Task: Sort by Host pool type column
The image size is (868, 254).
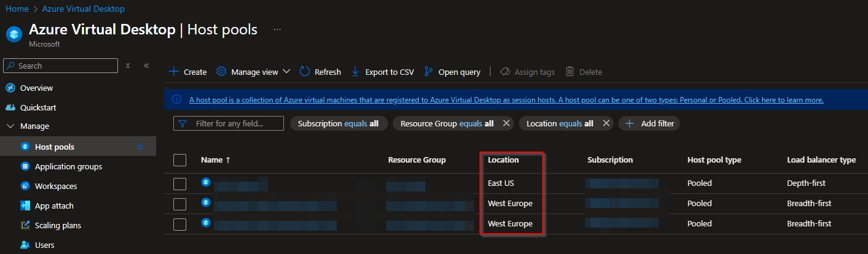Action: click(714, 160)
